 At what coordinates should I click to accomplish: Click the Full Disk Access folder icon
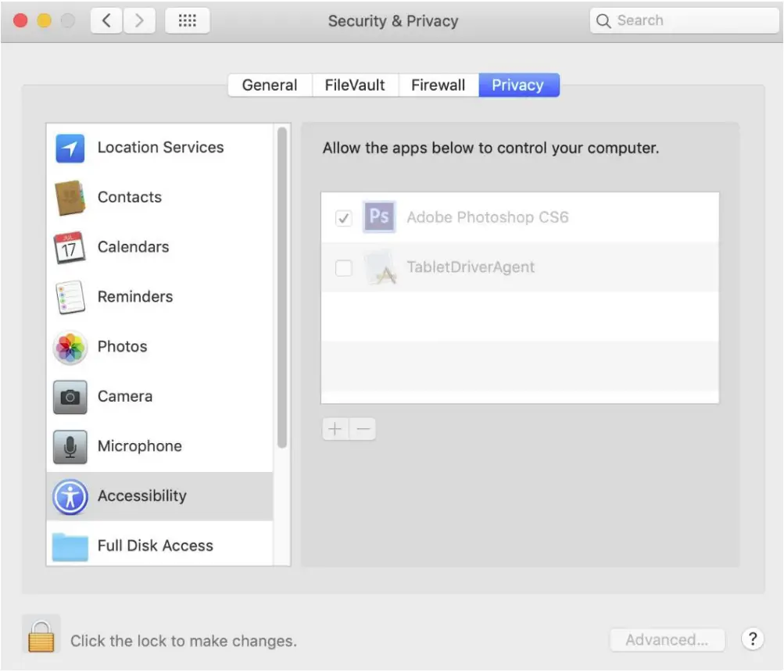pos(70,546)
